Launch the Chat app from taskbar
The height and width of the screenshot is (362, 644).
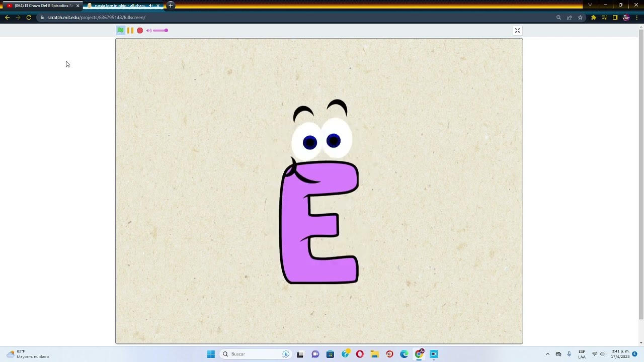315,354
